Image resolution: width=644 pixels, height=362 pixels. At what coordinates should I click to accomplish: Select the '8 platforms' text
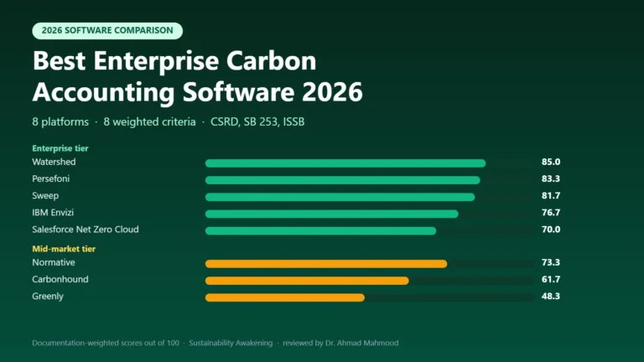pos(60,122)
